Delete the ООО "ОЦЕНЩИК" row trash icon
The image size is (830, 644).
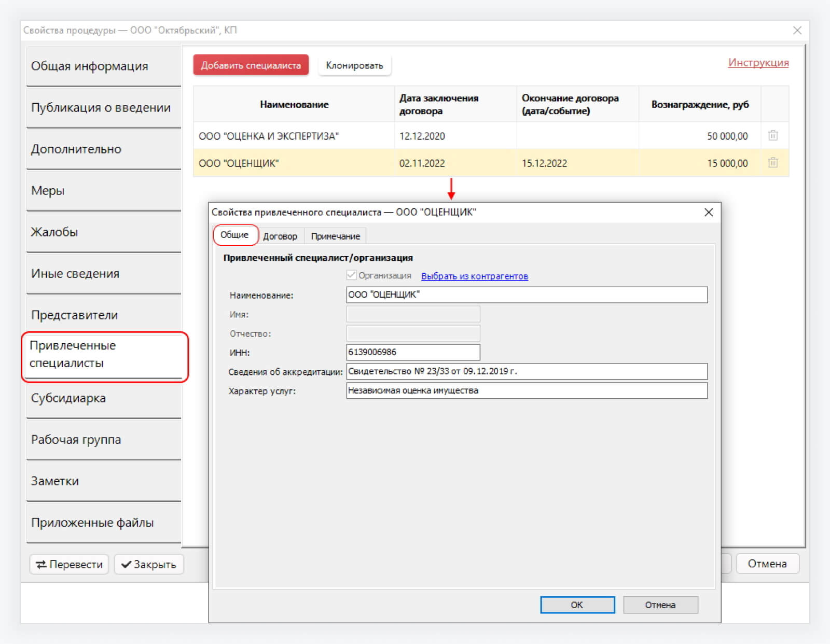[772, 162]
